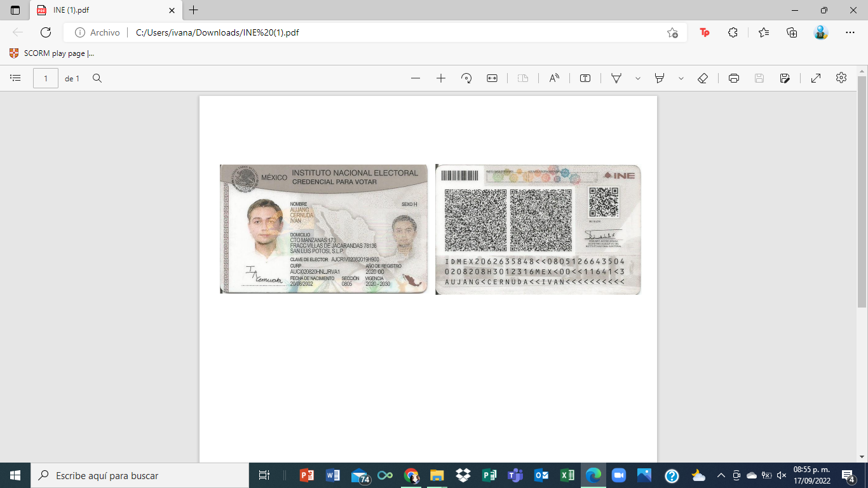Screen dimensions: 868x488
Task: Click the Zoom in plus icon
Action: click(441, 78)
